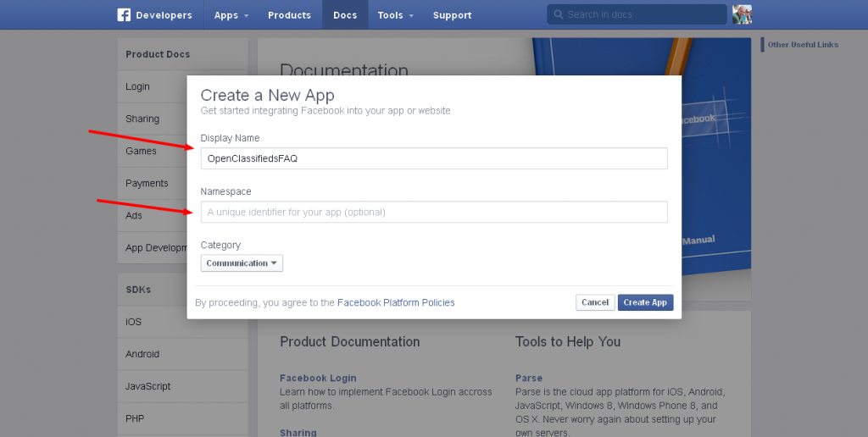Expand the Tools dropdown menu

[396, 15]
